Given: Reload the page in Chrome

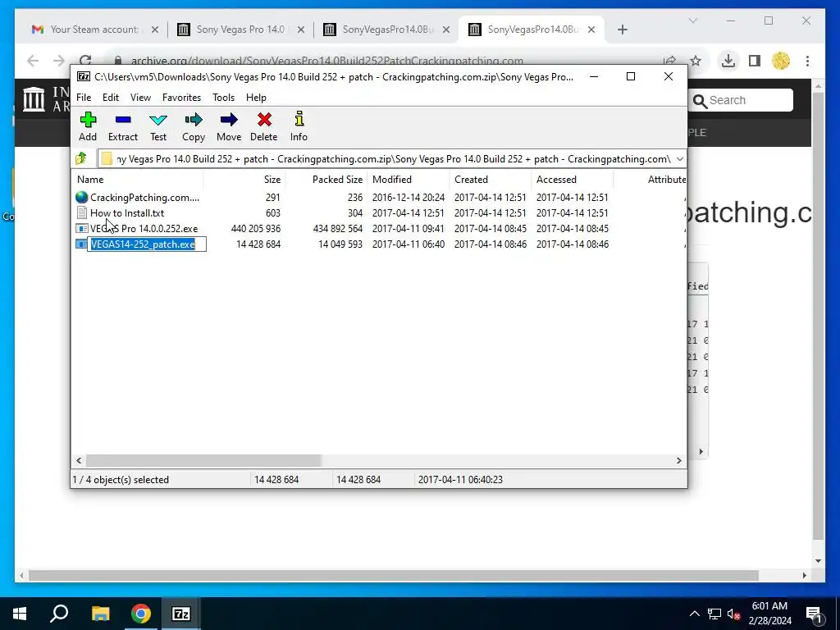Looking at the screenshot, I should coord(85,60).
